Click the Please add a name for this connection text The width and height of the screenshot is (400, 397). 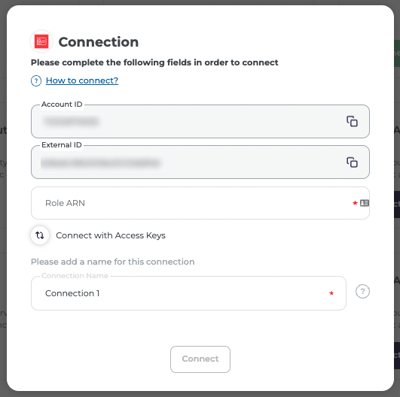[113, 262]
